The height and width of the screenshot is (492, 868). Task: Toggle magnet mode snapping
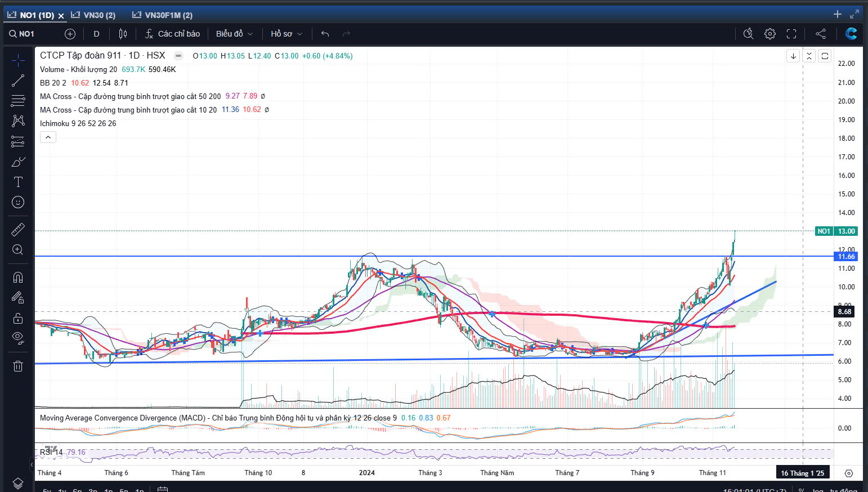18,277
